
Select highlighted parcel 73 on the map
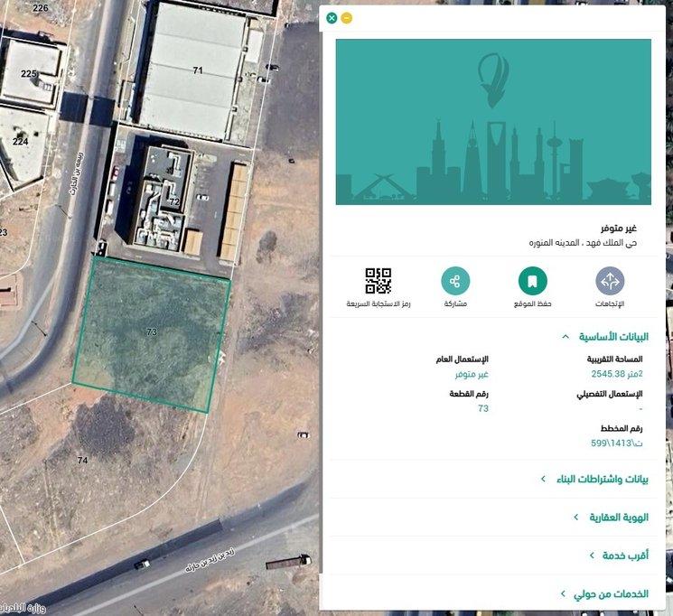point(151,332)
